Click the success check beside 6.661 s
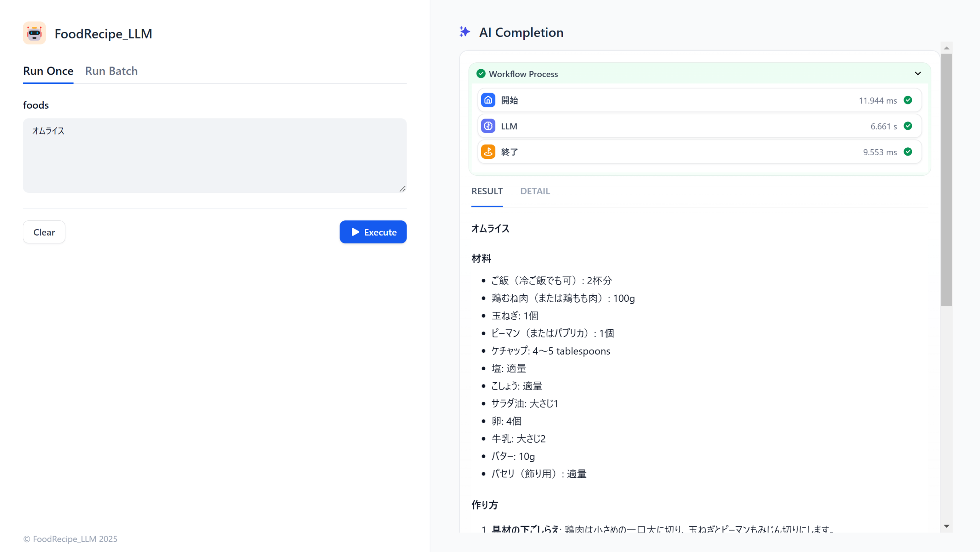This screenshot has width=980, height=552. [x=908, y=126]
